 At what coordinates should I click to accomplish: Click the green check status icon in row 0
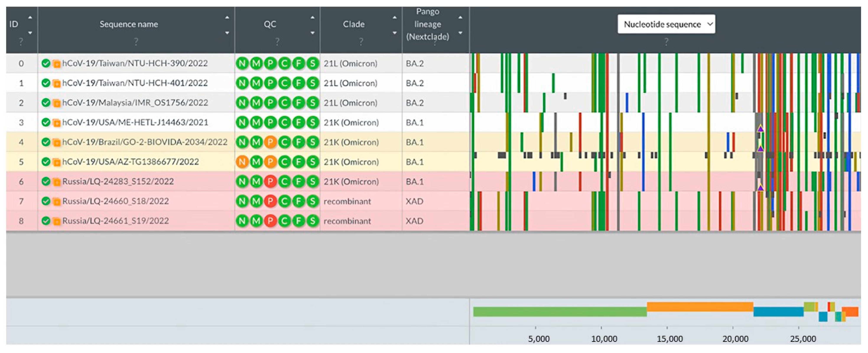click(x=46, y=63)
